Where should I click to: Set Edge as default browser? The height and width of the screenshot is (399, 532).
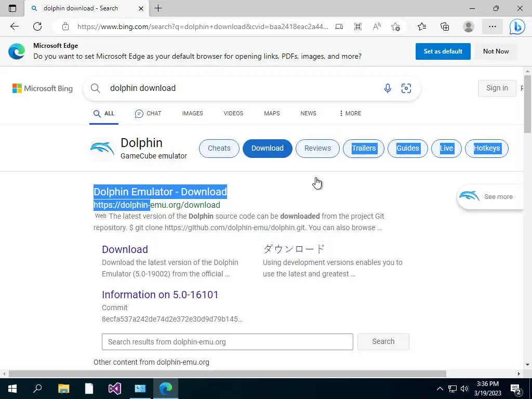tap(443, 51)
